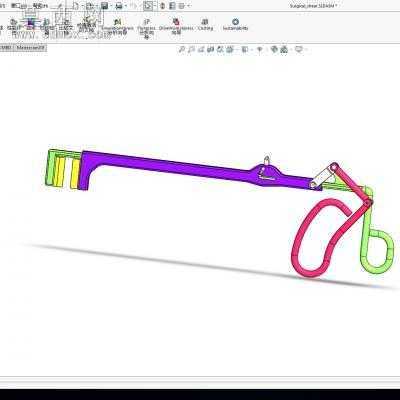This screenshot has width=400, height=400.
Task: Expand the View Settings dropdown arrow
Action: tap(305, 50)
